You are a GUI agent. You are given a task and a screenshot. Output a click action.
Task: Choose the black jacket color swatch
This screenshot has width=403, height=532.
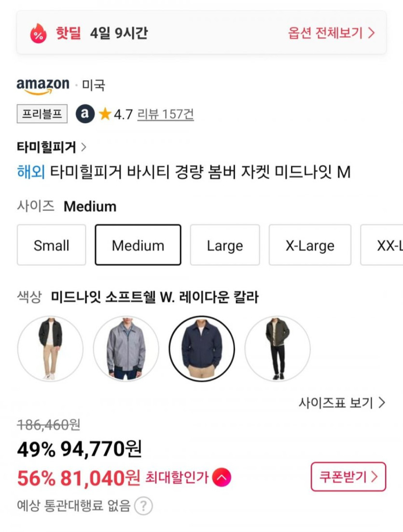pyautogui.click(x=50, y=348)
